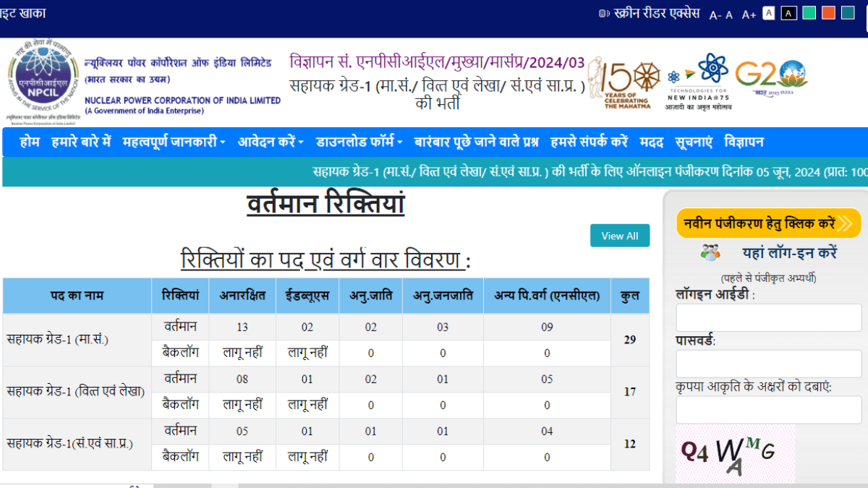Reset font size with plain A button
This screenshot has height=488, width=868.
pos(729,14)
